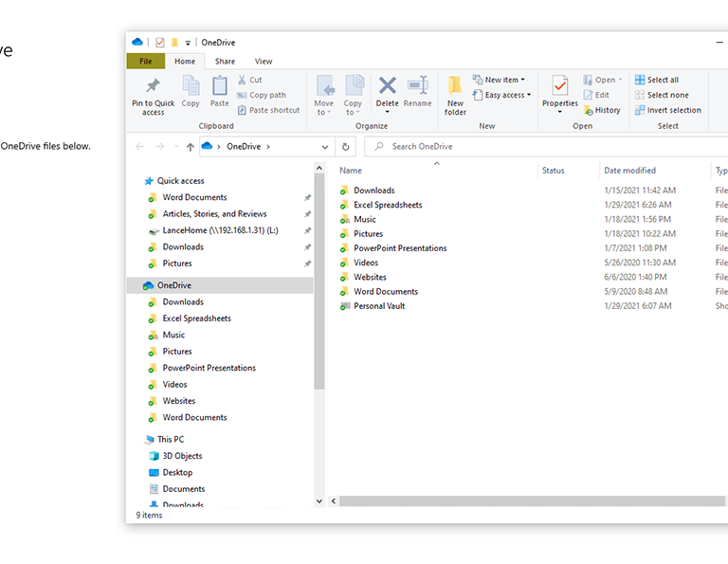Click Invert selection in ribbon

point(668,111)
